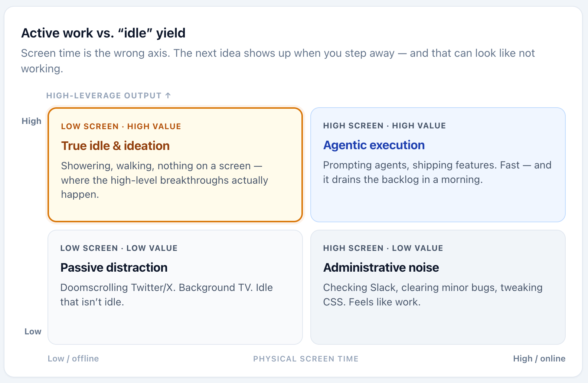Click the upward arrow beside High-Leverage Output
588x383 pixels.
pyautogui.click(x=168, y=95)
